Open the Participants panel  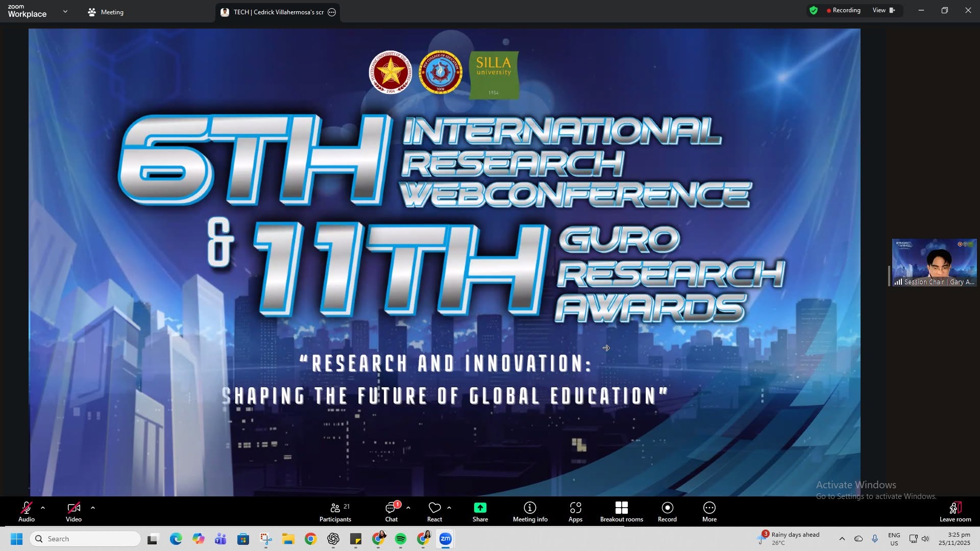335,512
